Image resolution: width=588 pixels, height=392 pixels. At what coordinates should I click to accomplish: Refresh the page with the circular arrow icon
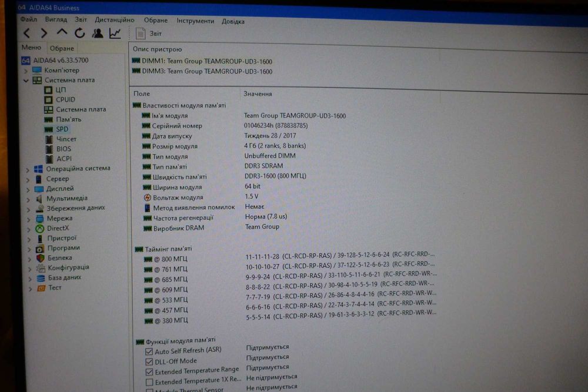point(79,33)
